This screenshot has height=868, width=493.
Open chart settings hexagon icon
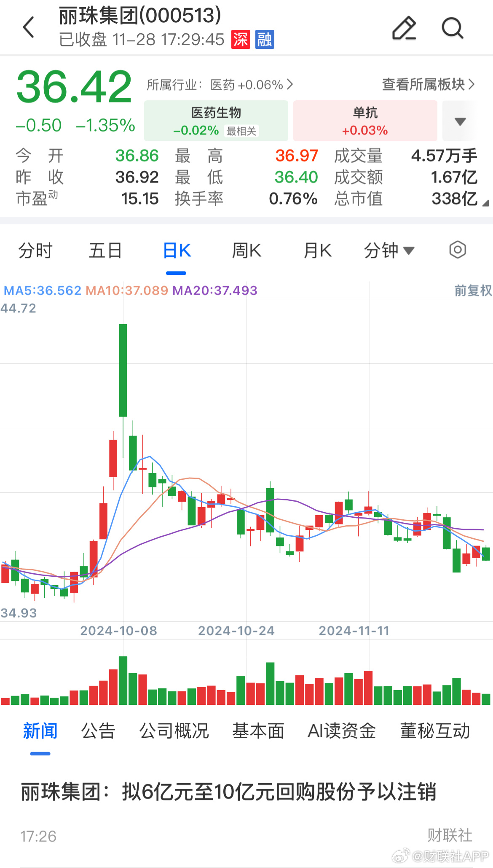tap(457, 250)
